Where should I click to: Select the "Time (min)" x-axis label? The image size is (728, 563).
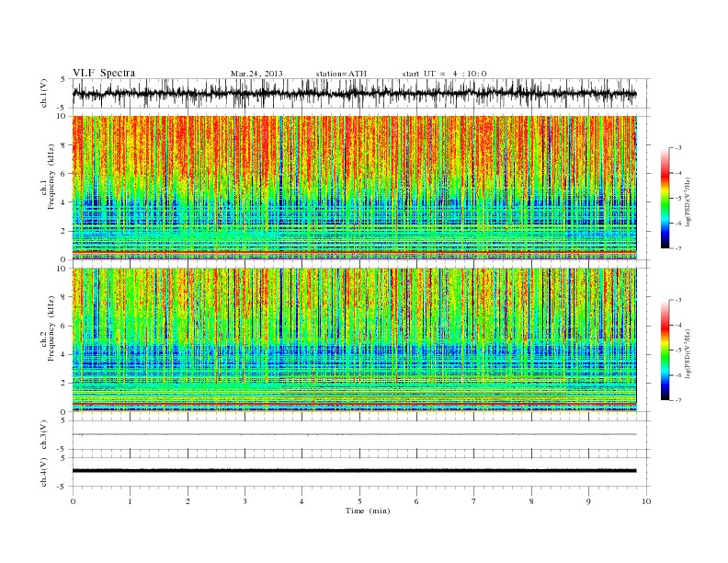tap(368, 511)
